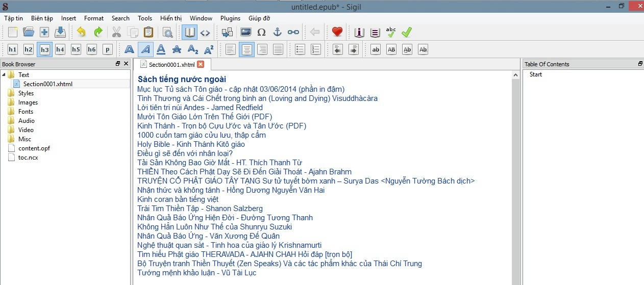Undock the Book Browser panel
This screenshot has height=285, width=644.
(x=118, y=64)
